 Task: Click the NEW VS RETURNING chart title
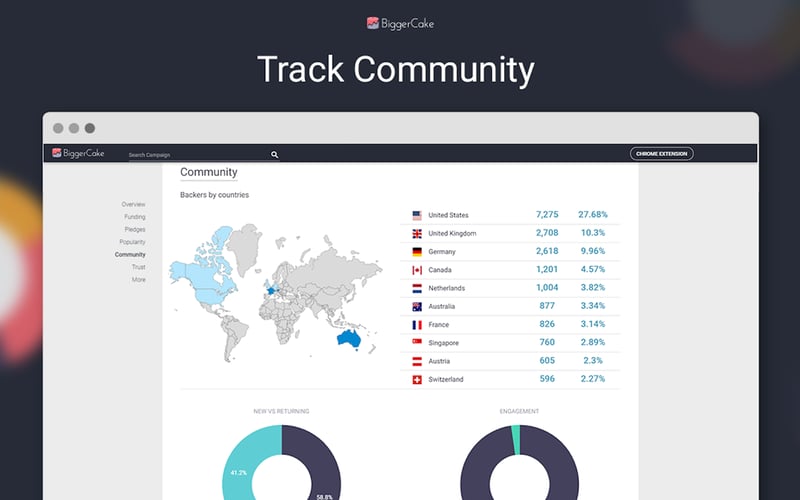pos(281,411)
